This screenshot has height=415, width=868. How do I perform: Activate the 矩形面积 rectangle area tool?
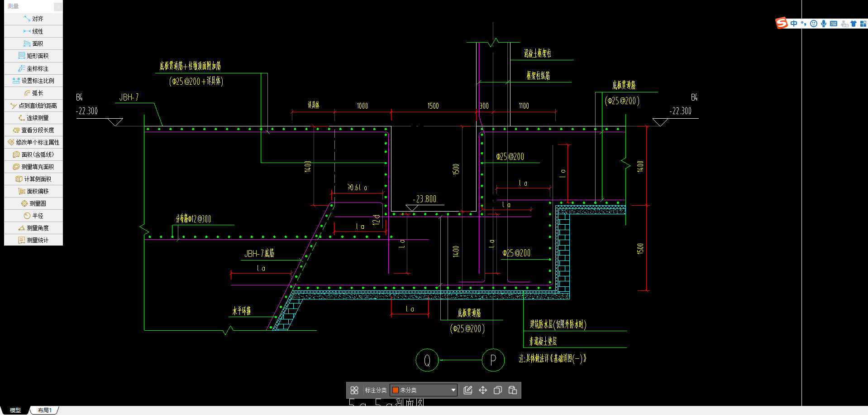pos(33,56)
